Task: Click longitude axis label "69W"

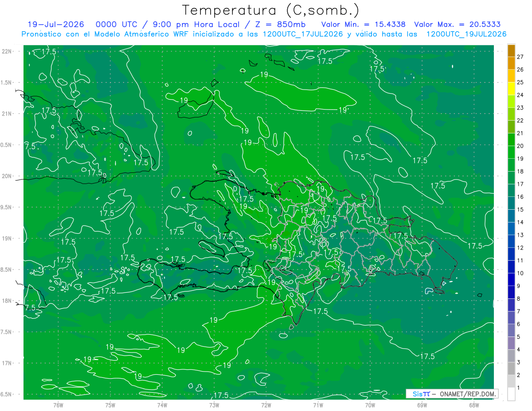Action: [x=422, y=405]
